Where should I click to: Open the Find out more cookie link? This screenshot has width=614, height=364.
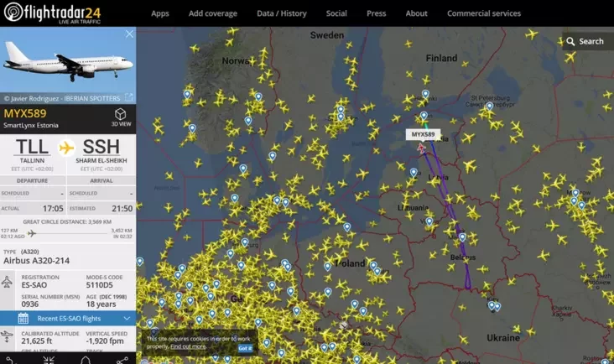(x=188, y=346)
